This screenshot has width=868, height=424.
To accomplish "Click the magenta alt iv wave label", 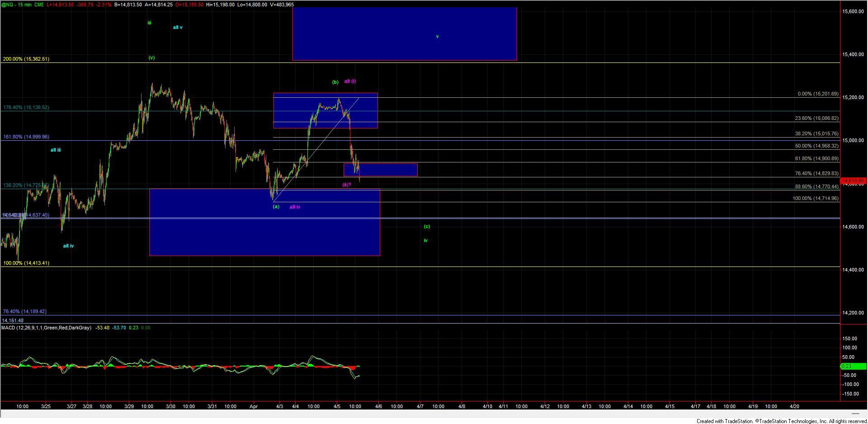I will [x=295, y=207].
